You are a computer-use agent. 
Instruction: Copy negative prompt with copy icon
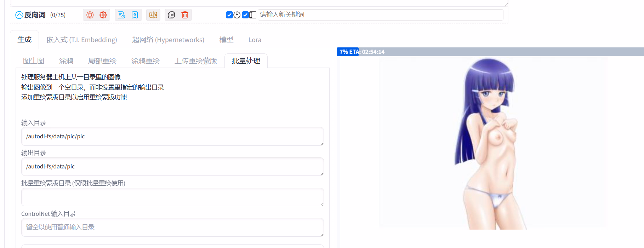coord(172,15)
